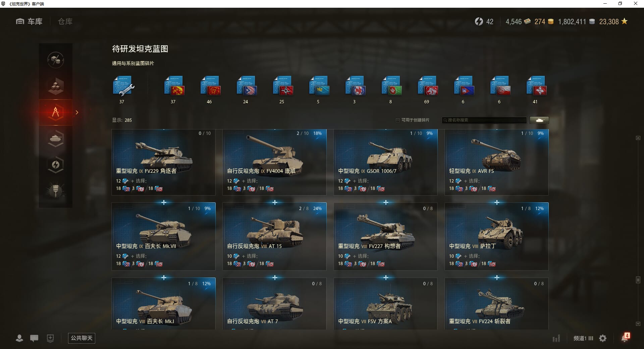Switch to the 车库 tab
Screen dimensions: 644x349
pos(29,21)
